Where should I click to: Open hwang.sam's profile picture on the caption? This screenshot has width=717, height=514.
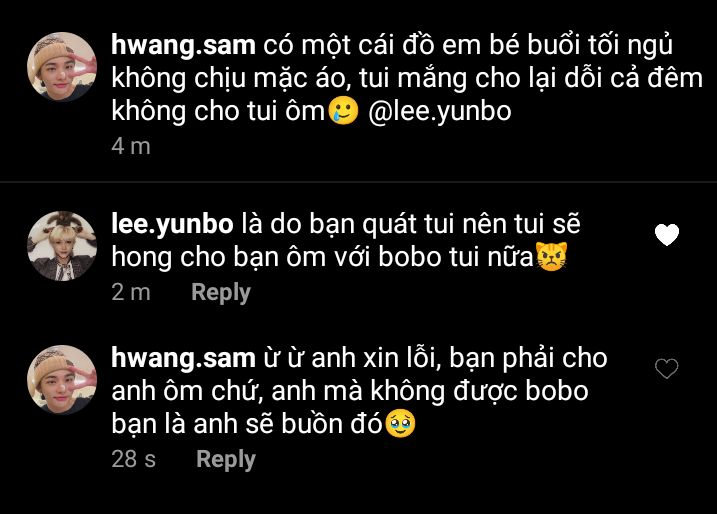(62, 66)
